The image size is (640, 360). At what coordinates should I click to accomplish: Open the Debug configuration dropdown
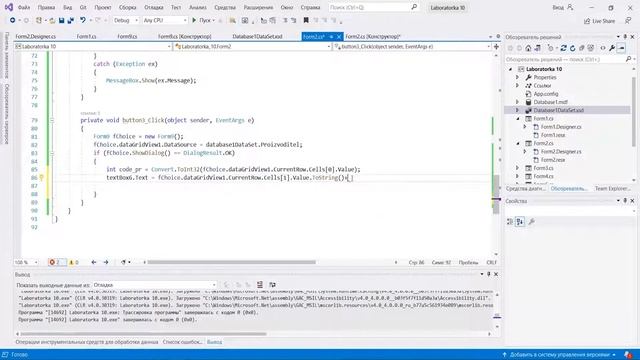(x=126, y=20)
